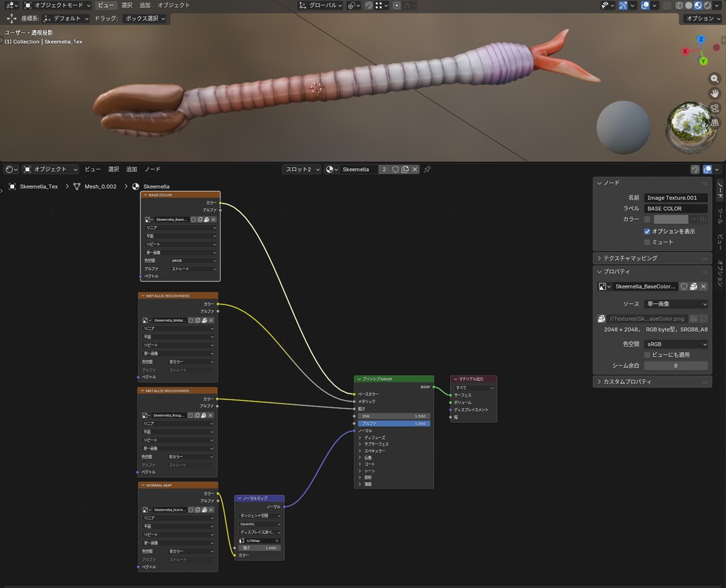This screenshot has width=726, height=588.
Task: Open viewport オブジェクト menu
Action: [x=174, y=6]
